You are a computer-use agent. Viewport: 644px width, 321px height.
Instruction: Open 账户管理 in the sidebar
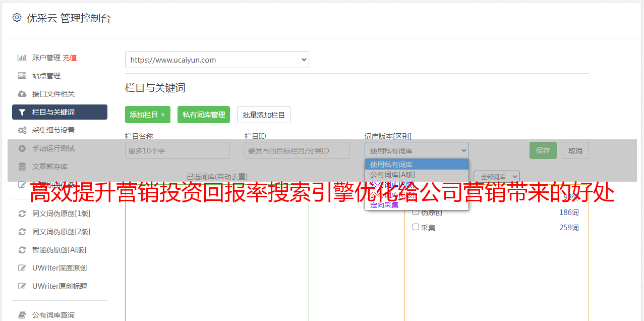[x=46, y=58]
